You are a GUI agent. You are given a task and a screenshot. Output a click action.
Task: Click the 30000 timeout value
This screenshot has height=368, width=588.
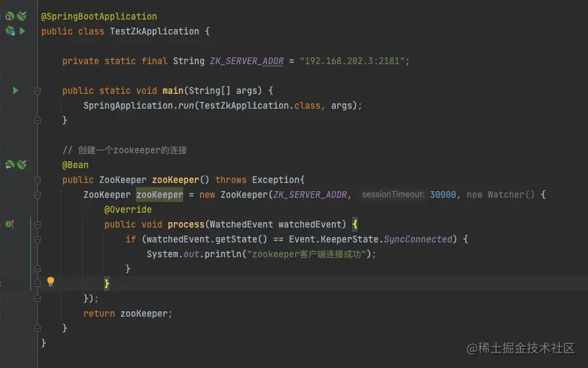[443, 195]
